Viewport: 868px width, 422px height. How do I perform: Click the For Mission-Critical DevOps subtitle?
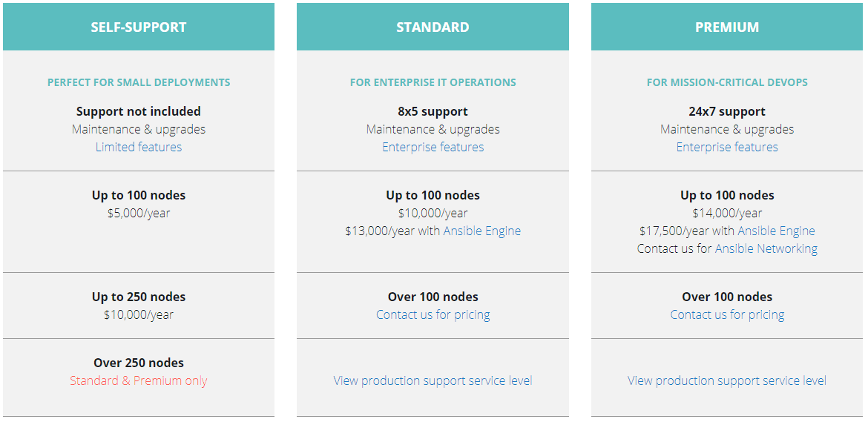point(727,82)
